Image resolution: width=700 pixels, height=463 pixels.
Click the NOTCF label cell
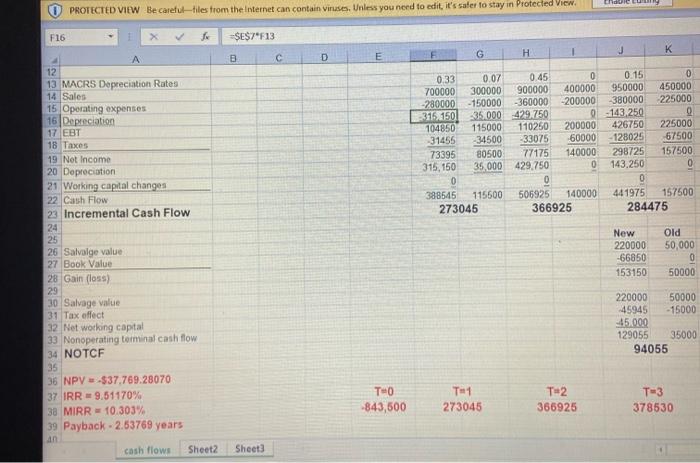[x=84, y=354]
